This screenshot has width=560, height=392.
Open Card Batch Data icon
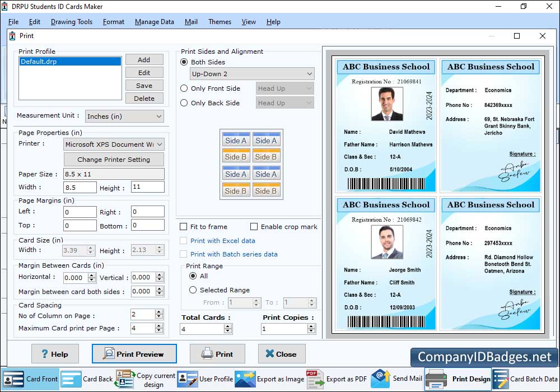click(x=500, y=379)
